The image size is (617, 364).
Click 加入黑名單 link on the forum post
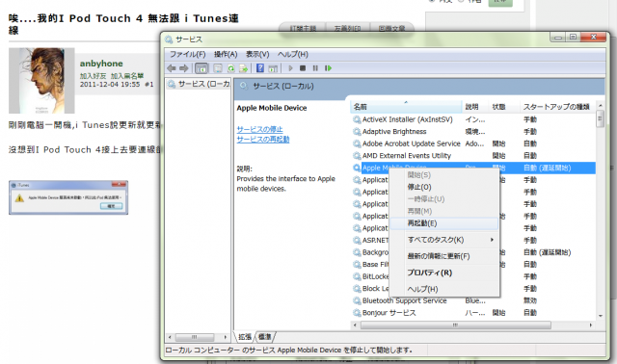pos(127,76)
